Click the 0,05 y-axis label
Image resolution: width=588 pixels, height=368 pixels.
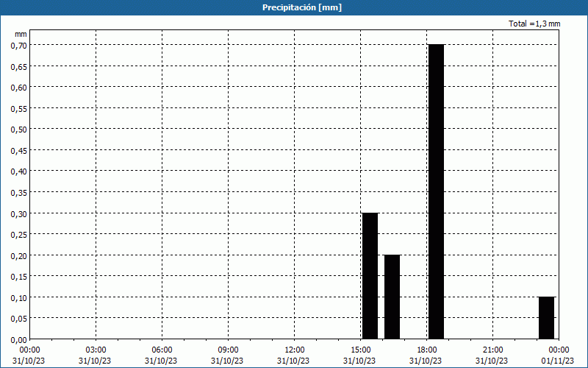(18, 319)
